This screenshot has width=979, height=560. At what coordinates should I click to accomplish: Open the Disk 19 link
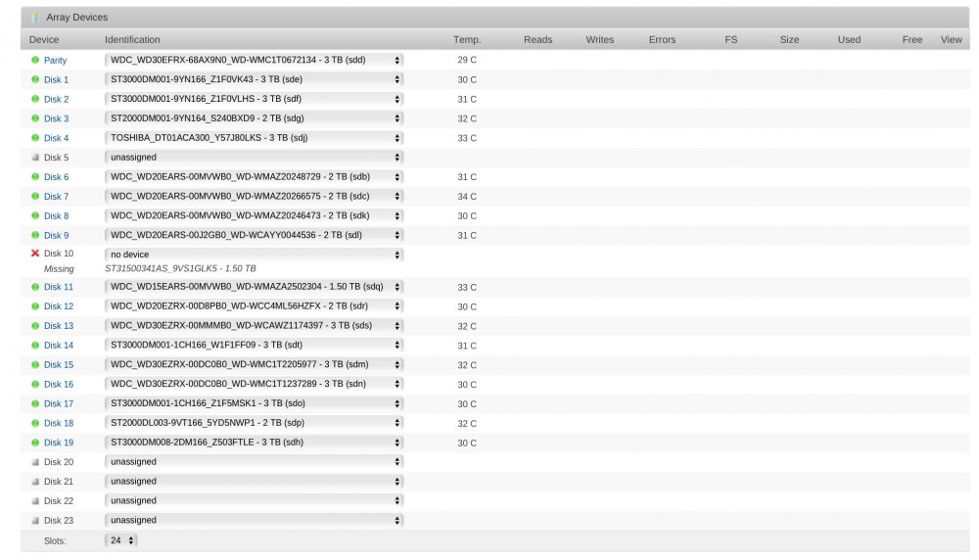(59, 442)
